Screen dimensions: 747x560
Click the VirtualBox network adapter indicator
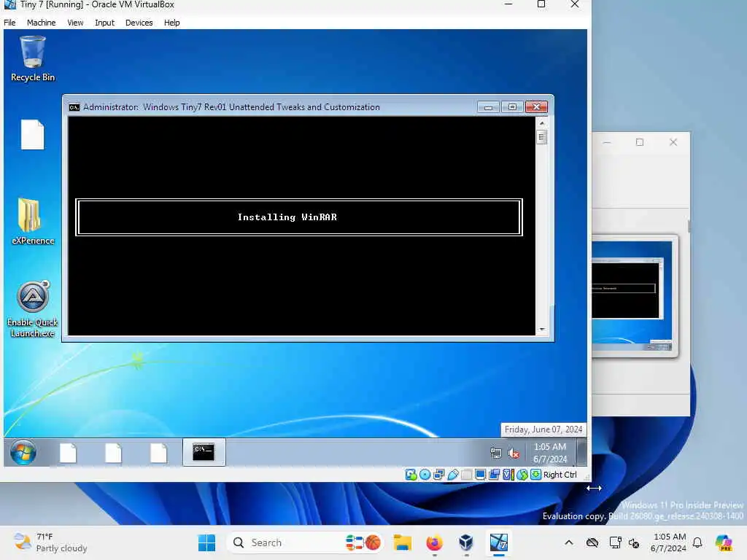[438, 474]
